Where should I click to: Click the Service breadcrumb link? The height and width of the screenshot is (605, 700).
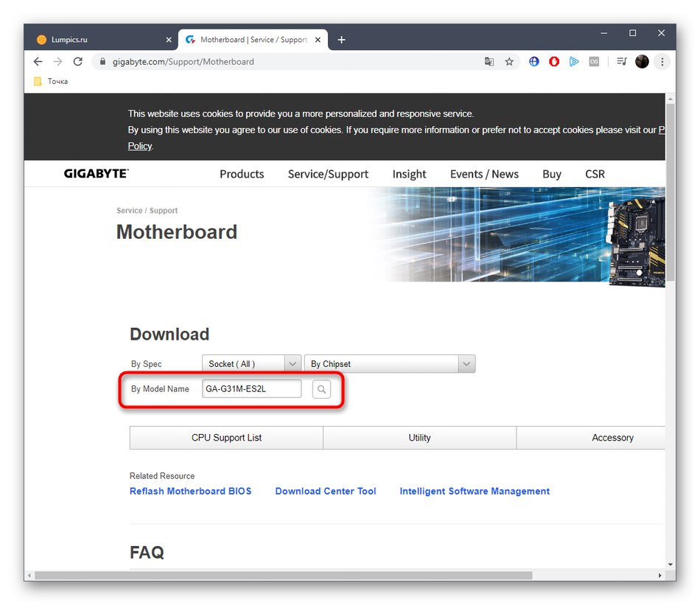(130, 210)
